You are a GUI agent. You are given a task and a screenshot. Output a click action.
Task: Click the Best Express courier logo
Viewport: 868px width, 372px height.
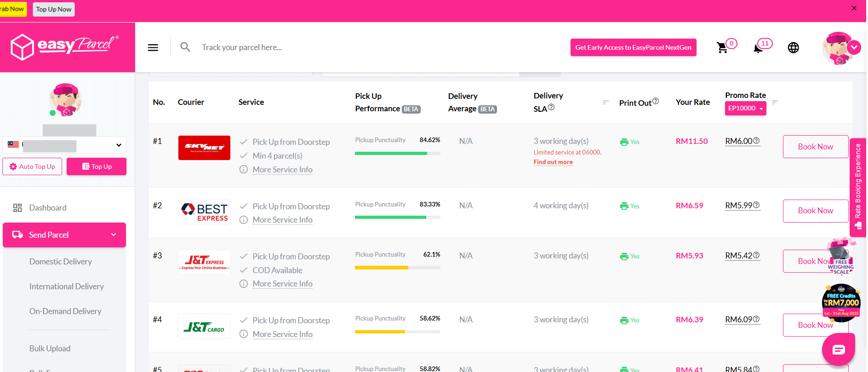pyautogui.click(x=205, y=212)
